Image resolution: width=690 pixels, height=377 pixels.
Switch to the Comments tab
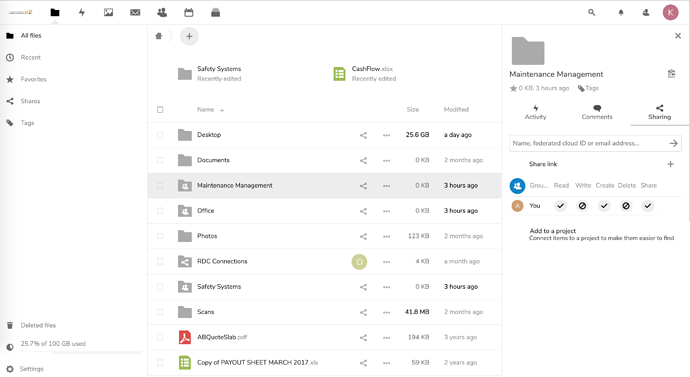pos(597,113)
